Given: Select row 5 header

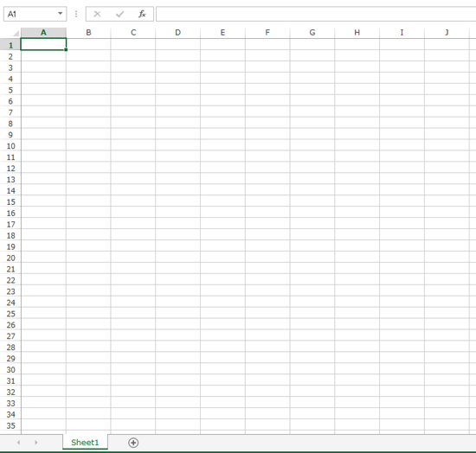Looking at the screenshot, I should [x=10, y=90].
